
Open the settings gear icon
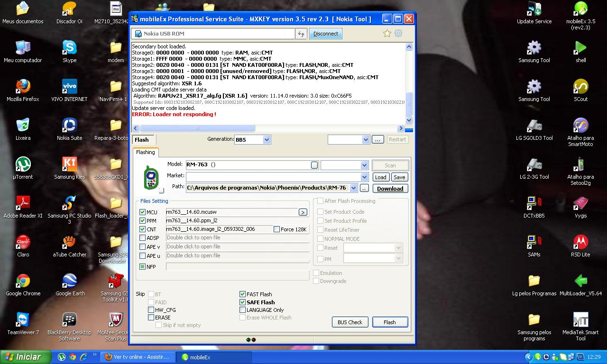click(398, 33)
